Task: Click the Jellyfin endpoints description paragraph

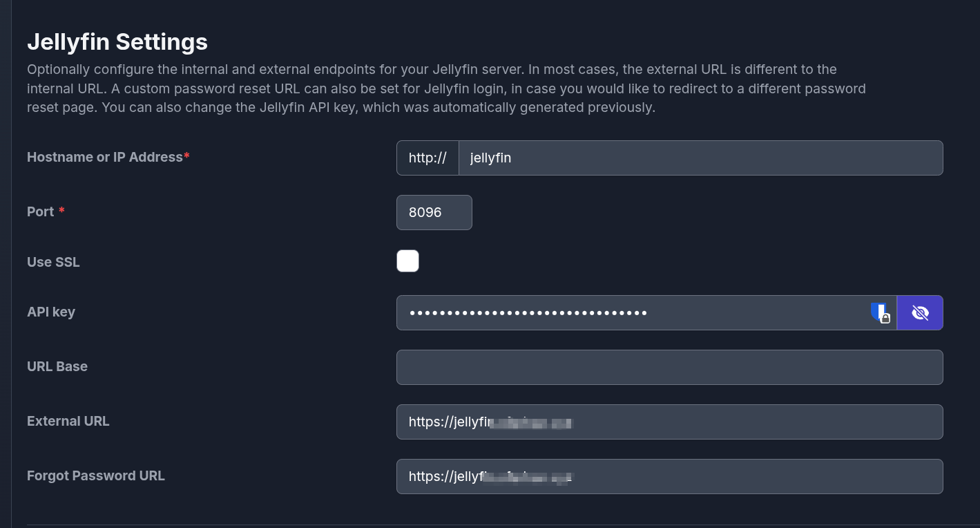Action: click(x=446, y=88)
